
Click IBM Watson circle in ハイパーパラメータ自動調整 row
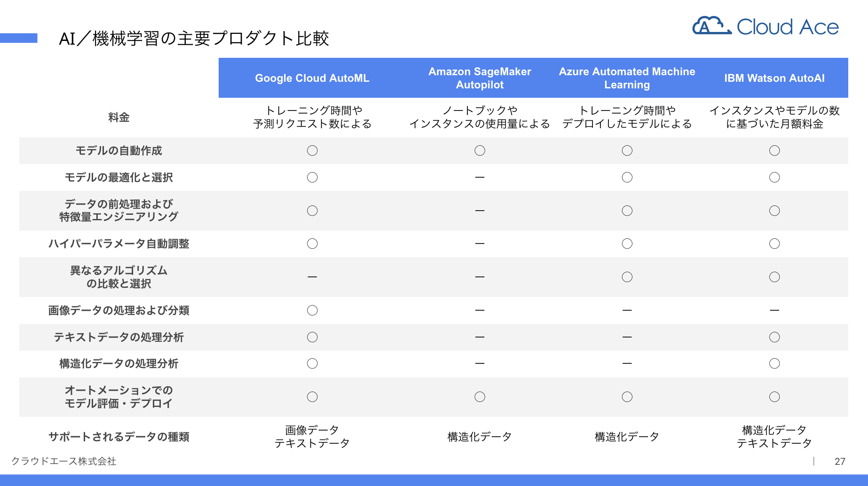click(x=774, y=243)
